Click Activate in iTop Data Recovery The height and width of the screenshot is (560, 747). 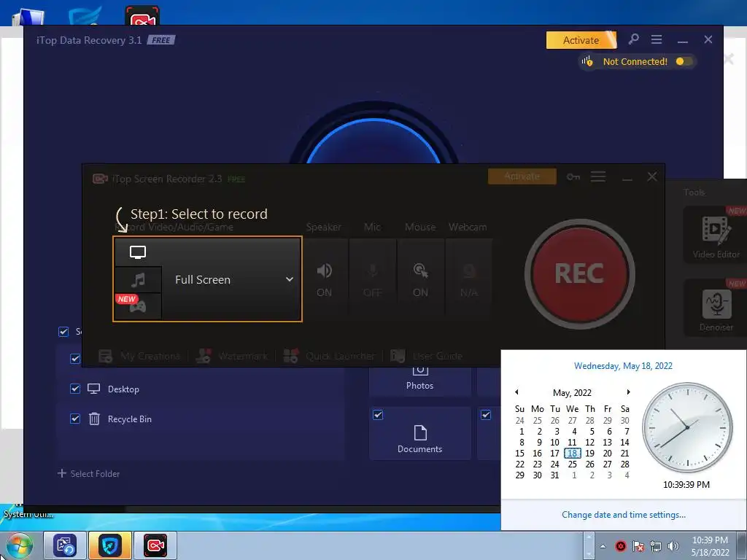581,40
